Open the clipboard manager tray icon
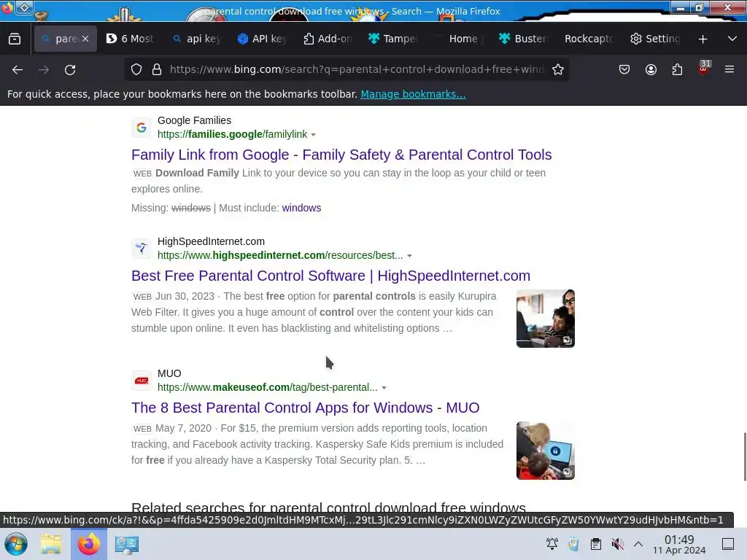Viewport: 747px width, 560px height. (x=595, y=544)
